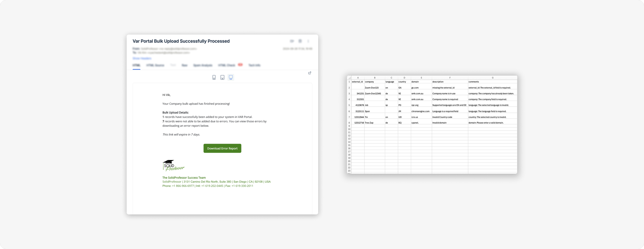Select spreadsheet column G header
This screenshot has width=644, height=249.
(493, 78)
